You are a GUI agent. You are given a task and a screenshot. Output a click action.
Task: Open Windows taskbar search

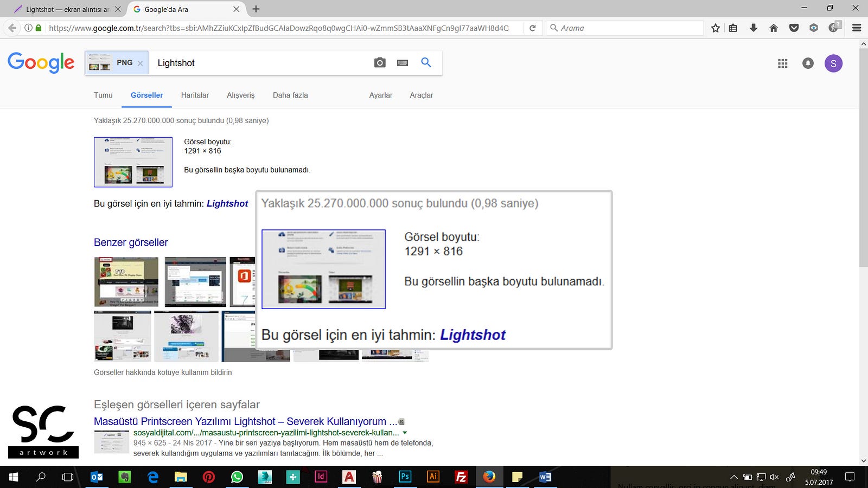(41, 477)
